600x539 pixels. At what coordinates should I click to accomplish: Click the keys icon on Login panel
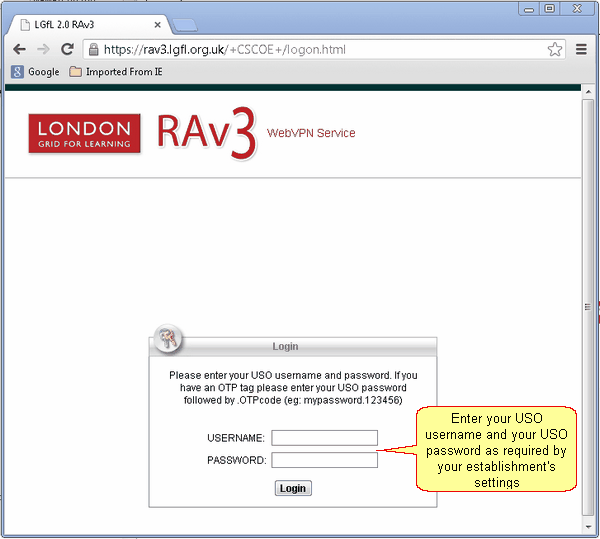[x=168, y=339]
